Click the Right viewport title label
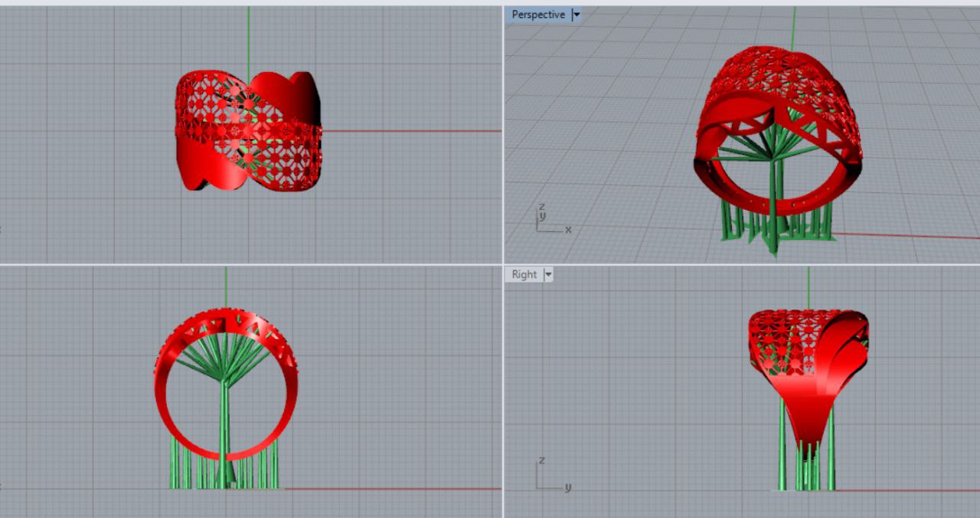This screenshot has height=518, width=980. click(524, 274)
